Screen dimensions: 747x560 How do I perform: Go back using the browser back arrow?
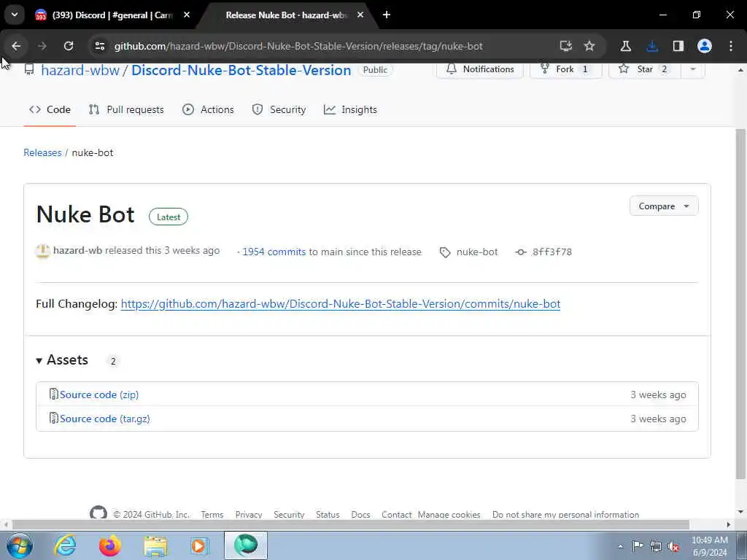[16, 46]
